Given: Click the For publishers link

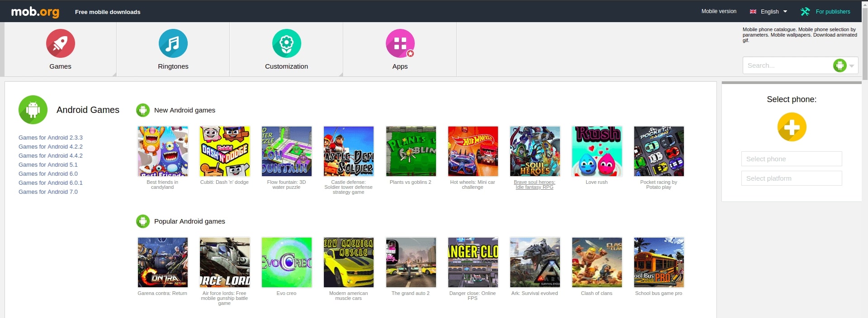Looking at the screenshot, I should (833, 12).
